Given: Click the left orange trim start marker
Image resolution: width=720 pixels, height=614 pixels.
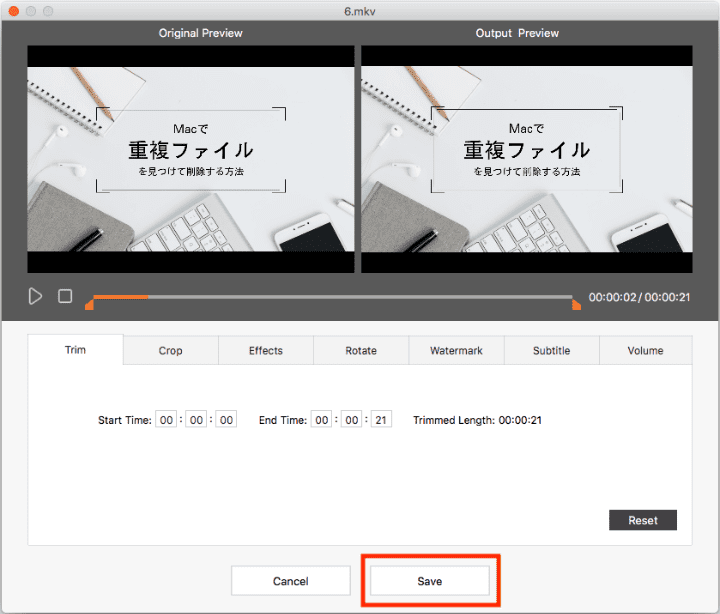Looking at the screenshot, I should (89, 303).
